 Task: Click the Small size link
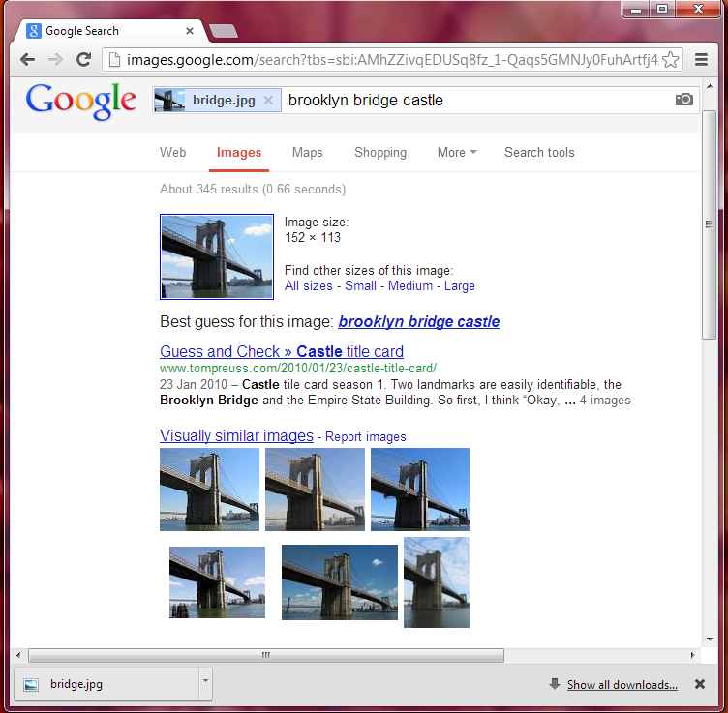[x=360, y=285]
